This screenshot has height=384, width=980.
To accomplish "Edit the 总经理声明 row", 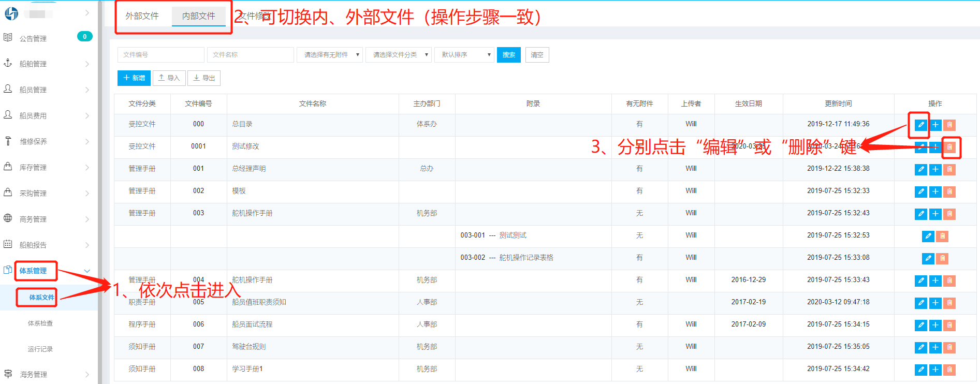I will pyautogui.click(x=920, y=169).
